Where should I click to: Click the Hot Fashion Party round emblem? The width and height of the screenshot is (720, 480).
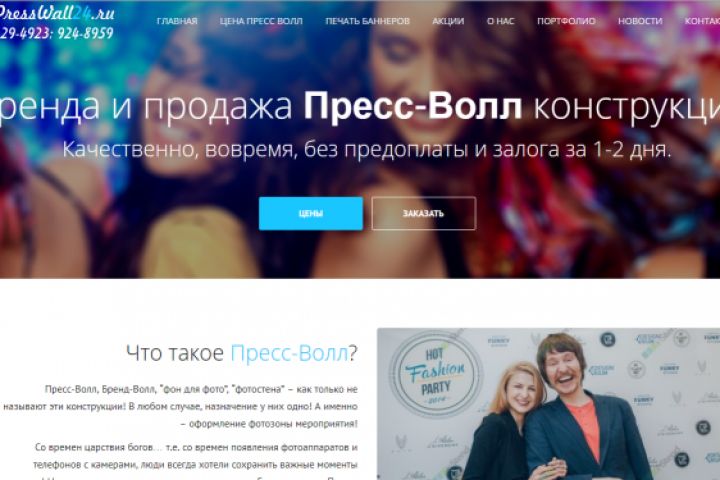435,373
